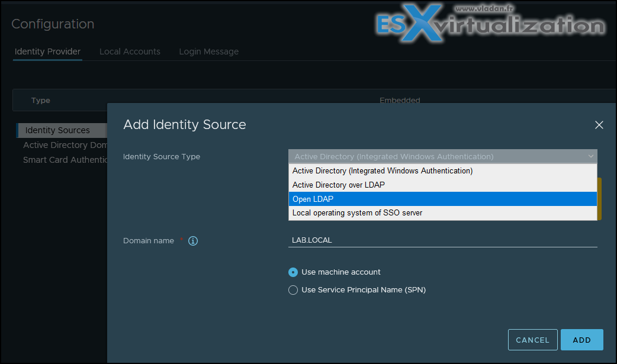Choose Open LDAP in the dropdown list

pos(313,199)
